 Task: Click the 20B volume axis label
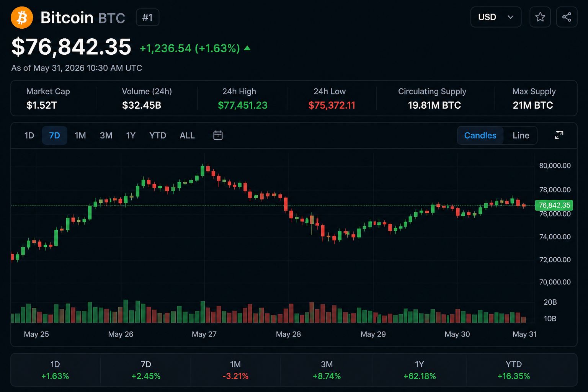(550, 302)
